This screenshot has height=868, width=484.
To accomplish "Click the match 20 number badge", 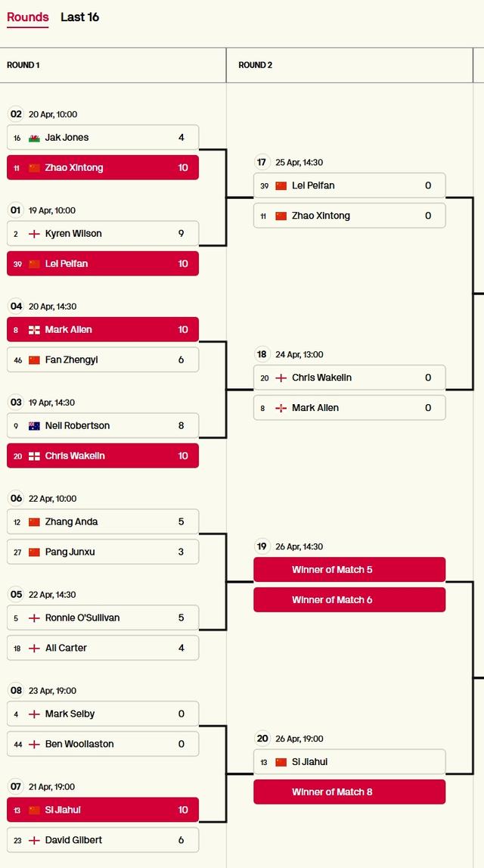I will point(262,739).
